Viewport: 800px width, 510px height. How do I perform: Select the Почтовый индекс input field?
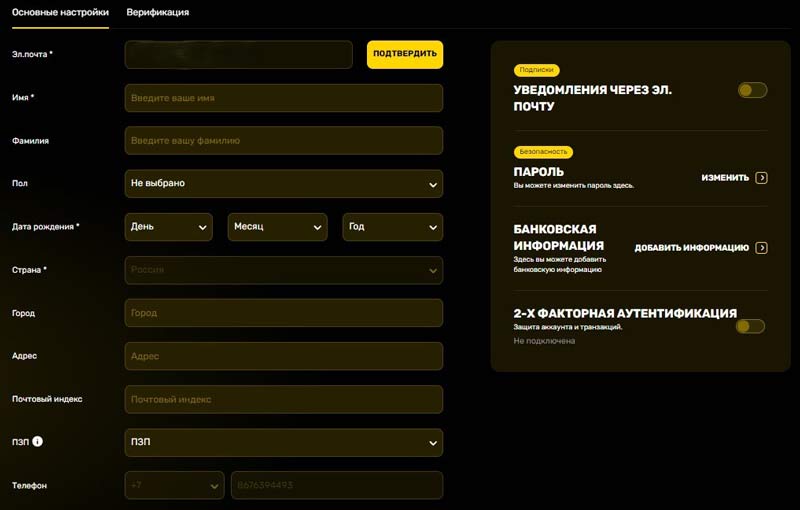tap(283, 399)
